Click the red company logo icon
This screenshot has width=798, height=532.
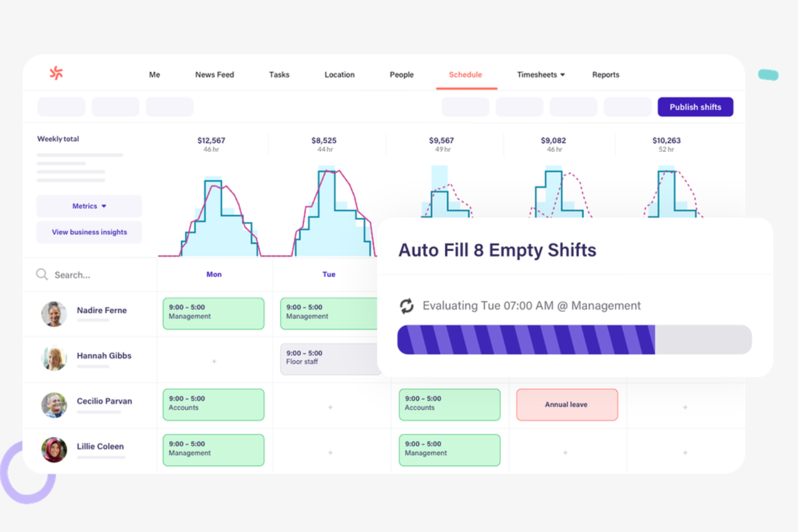(x=56, y=73)
